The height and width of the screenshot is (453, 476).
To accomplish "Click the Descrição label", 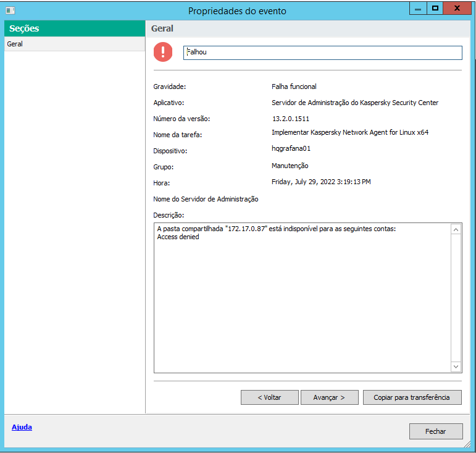I will click(169, 216).
